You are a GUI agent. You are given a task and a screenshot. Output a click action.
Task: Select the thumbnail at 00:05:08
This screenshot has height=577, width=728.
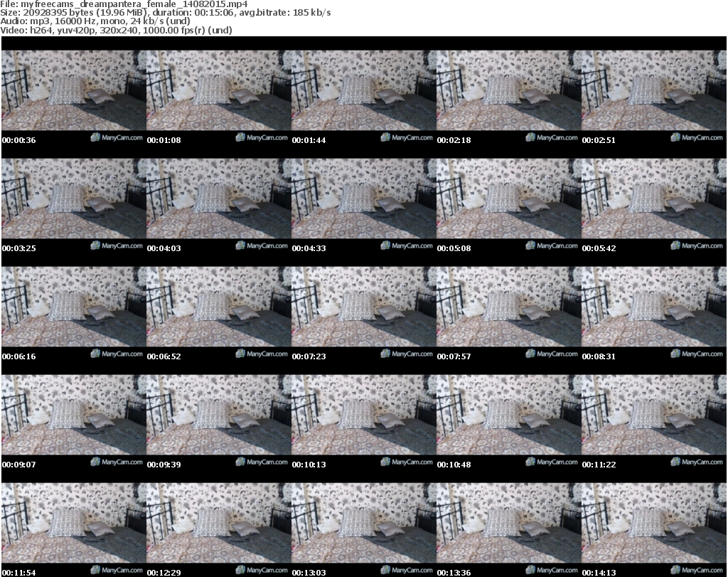point(508,198)
